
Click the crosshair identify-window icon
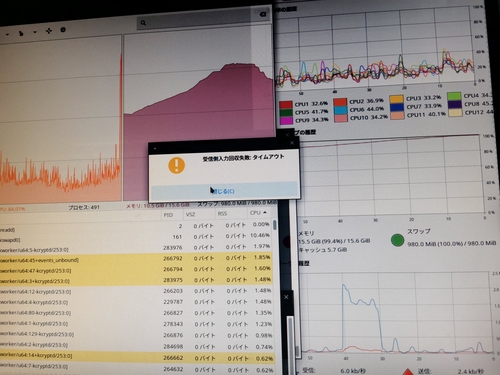coord(49,31)
